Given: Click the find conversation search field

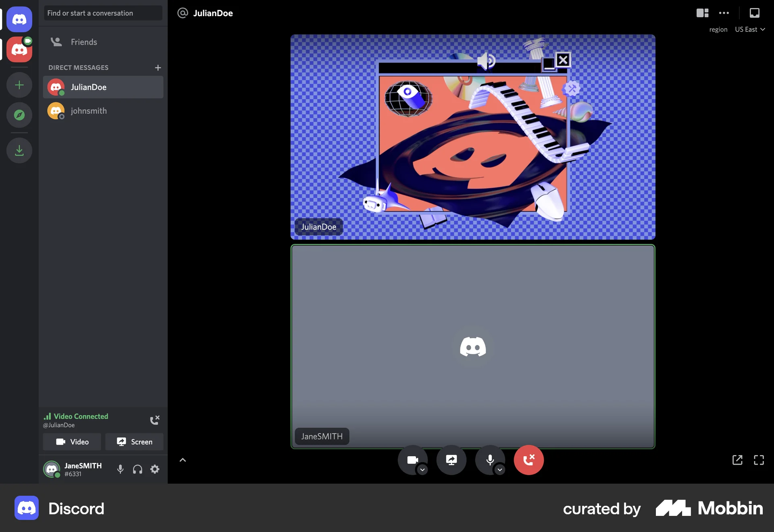Looking at the screenshot, I should click(103, 13).
